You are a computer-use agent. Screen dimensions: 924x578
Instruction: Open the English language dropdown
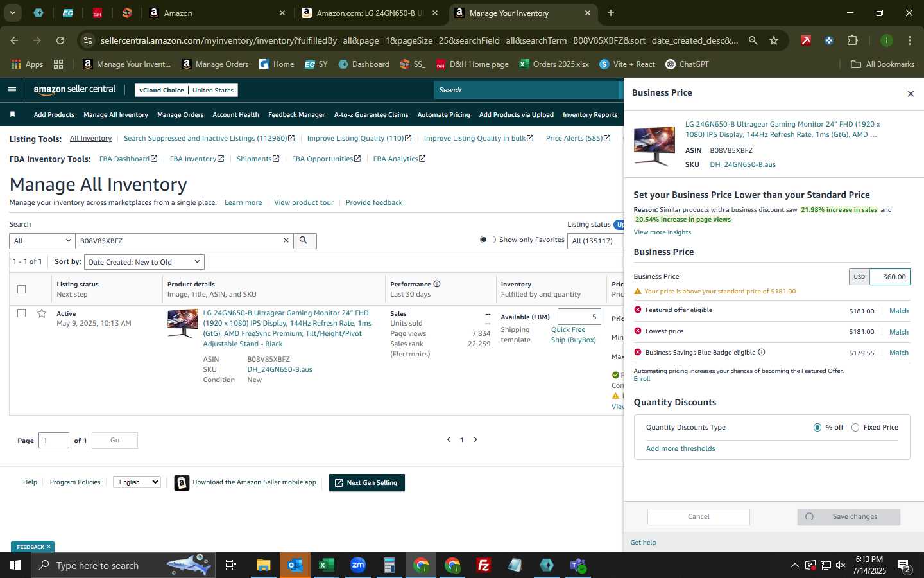coord(137,482)
